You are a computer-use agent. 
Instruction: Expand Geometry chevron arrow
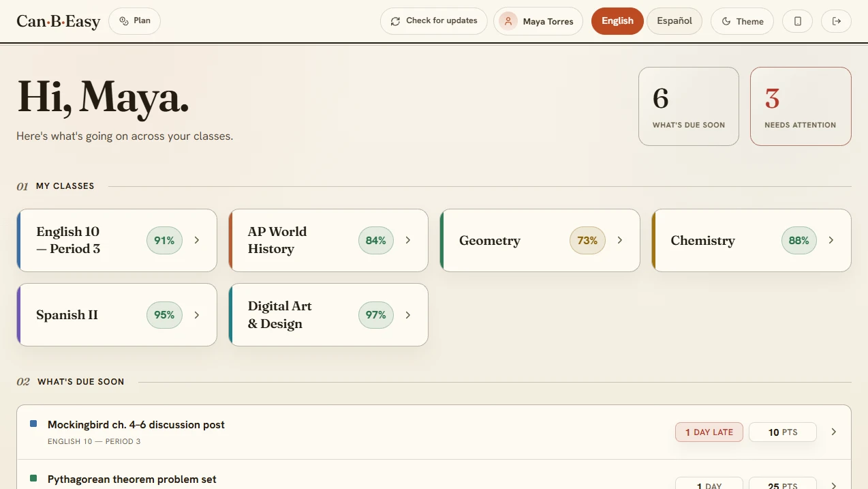[x=620, y=240]
